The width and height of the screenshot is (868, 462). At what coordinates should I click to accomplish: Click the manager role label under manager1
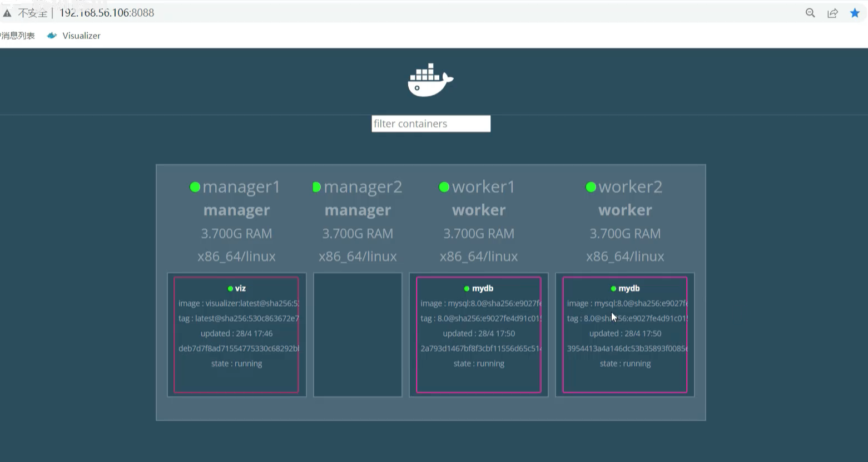[x=236, y=210]
